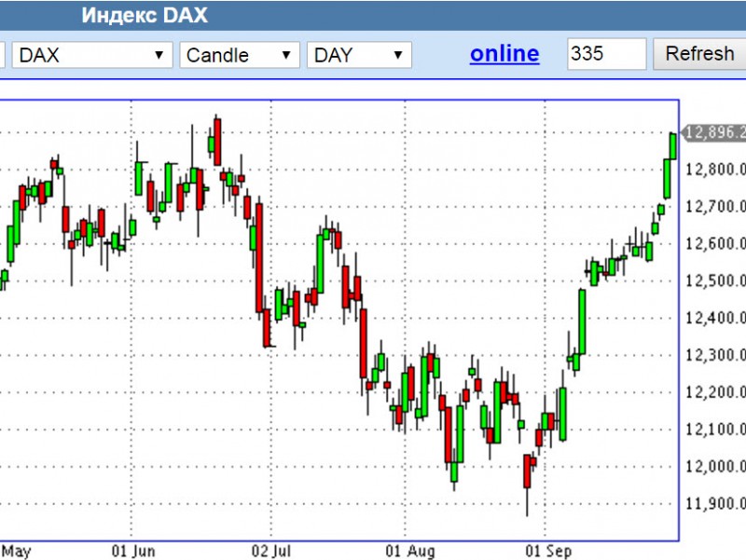Follow the online link
This screenshot has width=746, height=560.
tap(504, 54)
